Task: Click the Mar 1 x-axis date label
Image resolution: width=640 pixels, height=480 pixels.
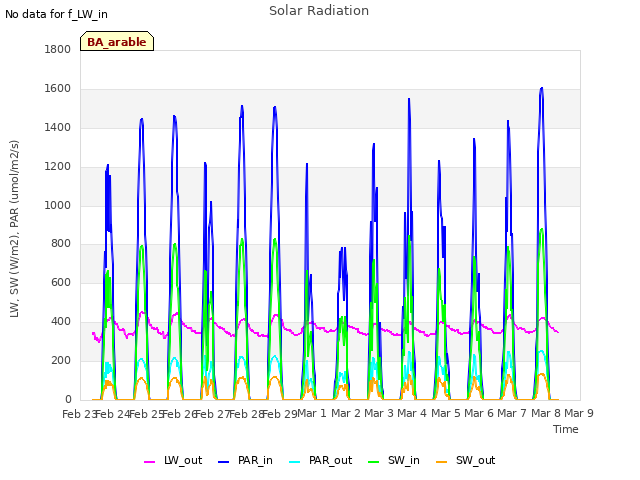Action: [312, 413]
